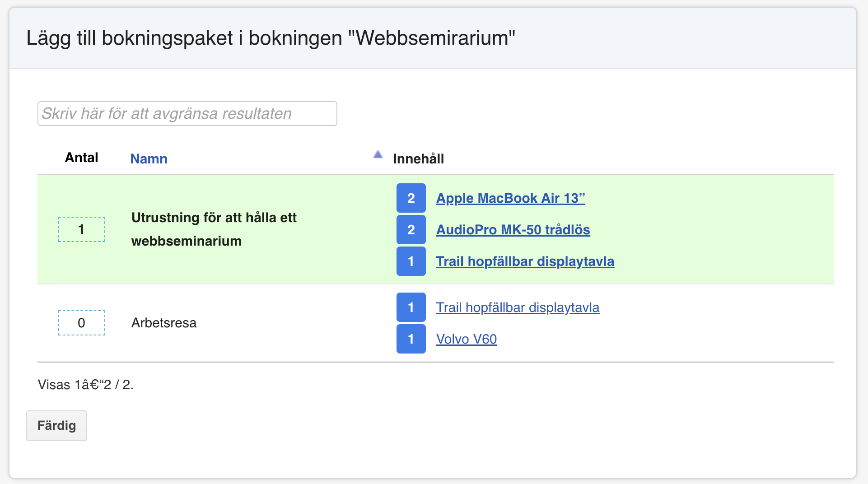Open bold Trail hopfällbar displaytavla link
This screenshot has height=484, width=868.
pyautogui.click(x=525, y=261)
